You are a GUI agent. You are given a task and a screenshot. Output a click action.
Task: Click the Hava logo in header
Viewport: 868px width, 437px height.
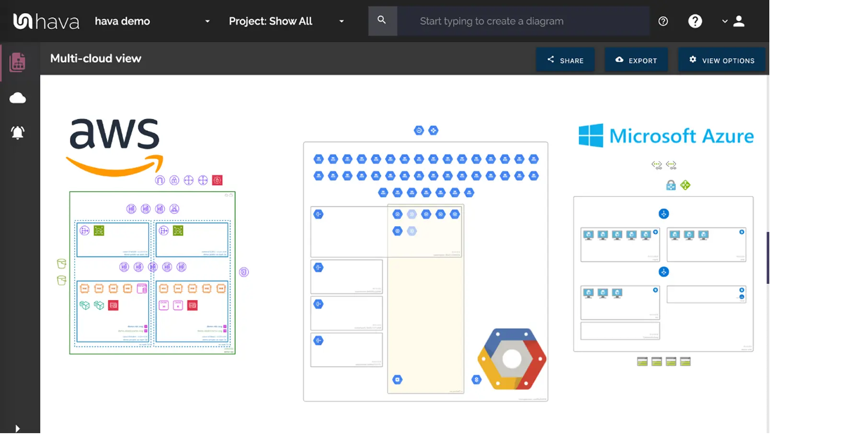click(x=46, y=21)
